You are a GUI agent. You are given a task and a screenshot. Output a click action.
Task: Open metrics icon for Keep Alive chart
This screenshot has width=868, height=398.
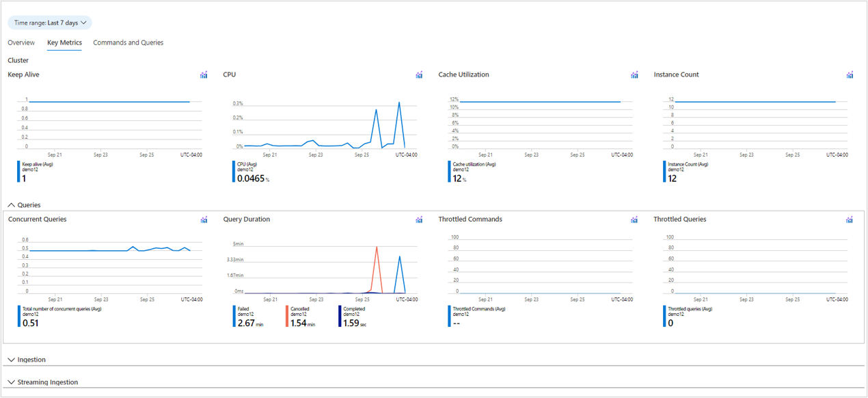pyautogui.click(x=204, y=75)
